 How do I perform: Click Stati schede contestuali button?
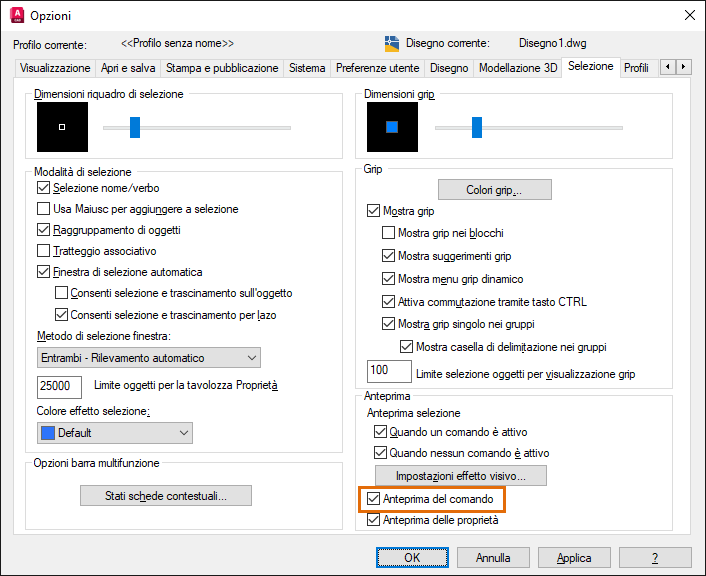(x=166, y=495)
